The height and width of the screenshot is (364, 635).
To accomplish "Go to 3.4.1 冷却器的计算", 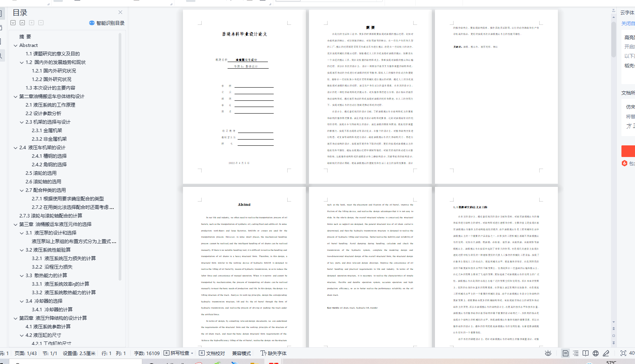I will 52,310.
